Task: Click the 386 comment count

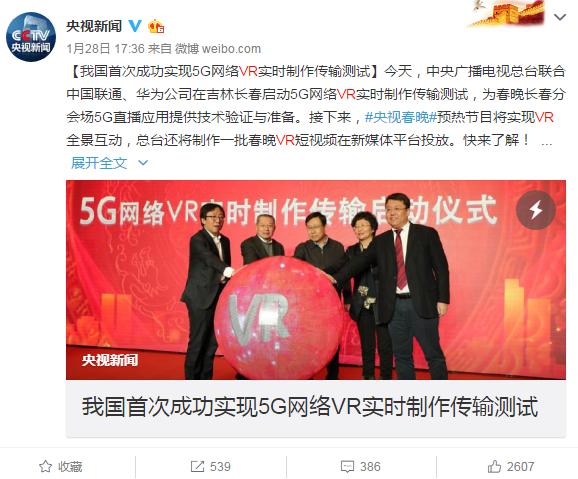Action: point(370,466)
